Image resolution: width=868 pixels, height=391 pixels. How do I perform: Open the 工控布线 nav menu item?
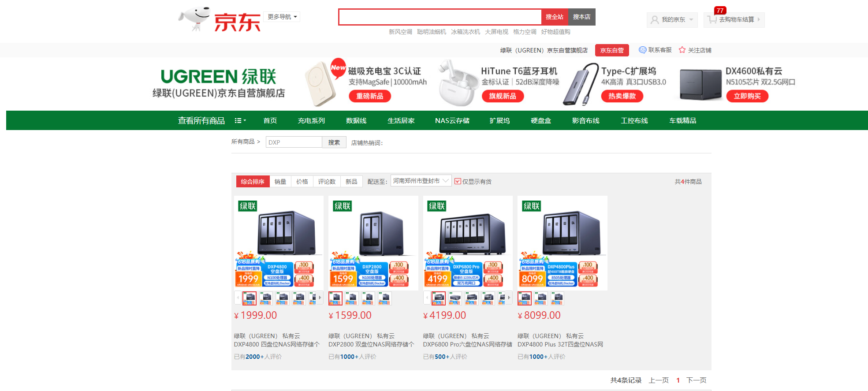pyautogui.click(x=634, y=121)
